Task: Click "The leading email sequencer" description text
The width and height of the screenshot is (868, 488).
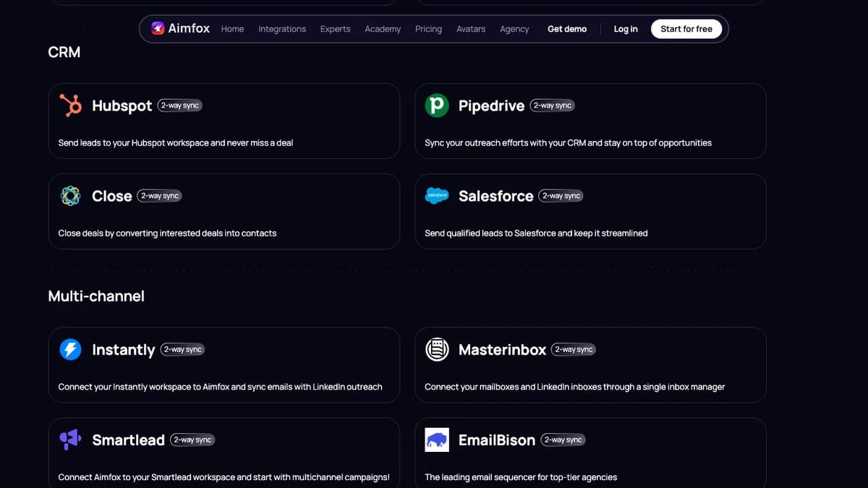Action: coord(521,477)
